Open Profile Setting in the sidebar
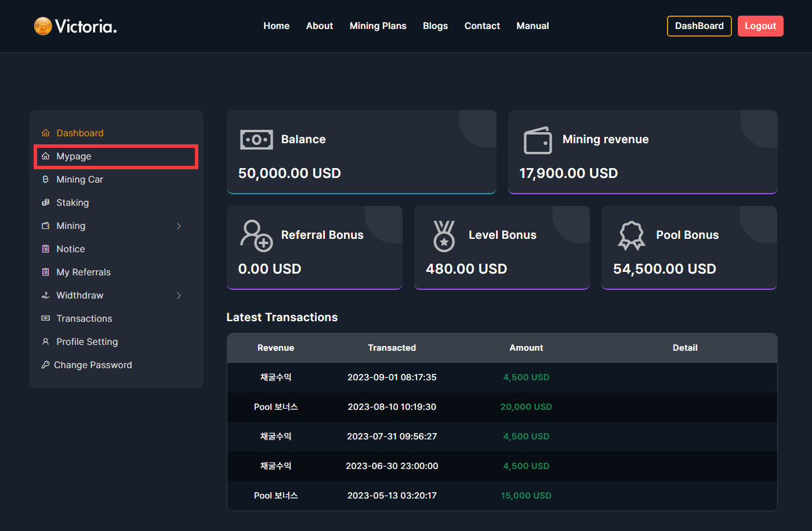812x531 pixels. (87, 342)
